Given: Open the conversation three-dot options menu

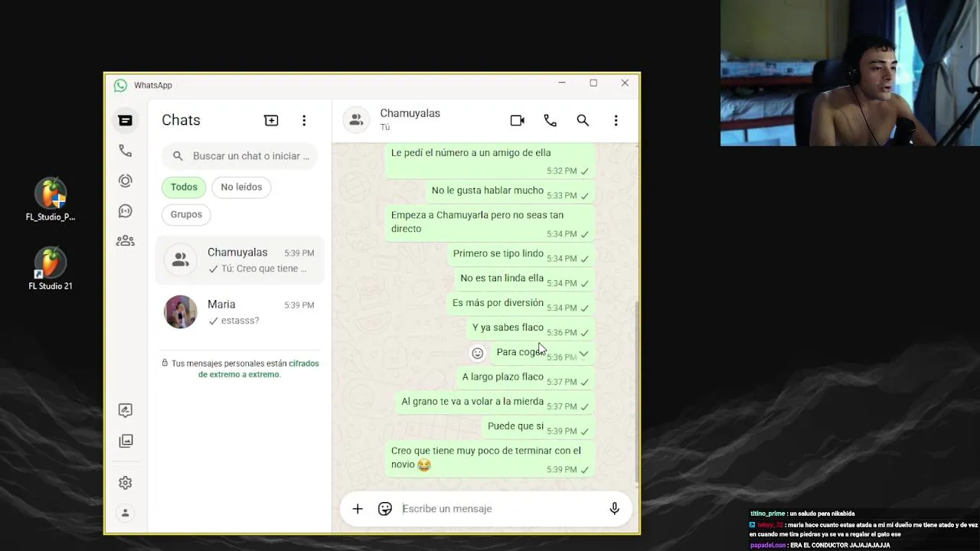Looking at the screenshot, I should point(616,120).
